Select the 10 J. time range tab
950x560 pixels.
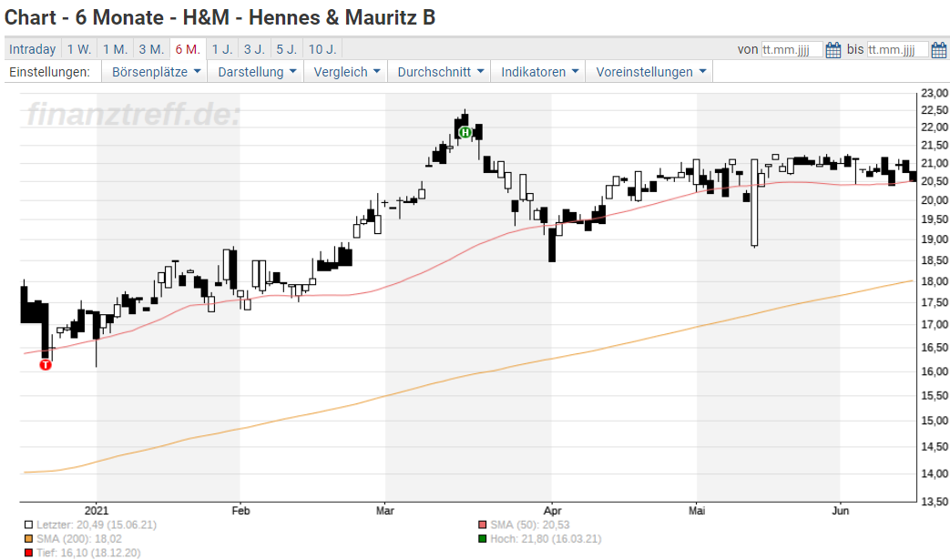point(322,49)
